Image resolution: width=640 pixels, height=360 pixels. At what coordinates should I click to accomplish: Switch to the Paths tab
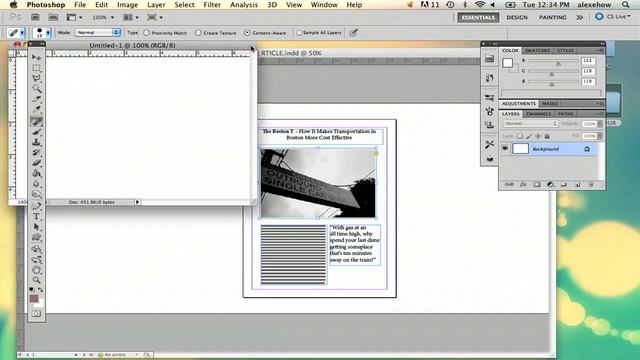pyautogui.click(x=565, y=113)
